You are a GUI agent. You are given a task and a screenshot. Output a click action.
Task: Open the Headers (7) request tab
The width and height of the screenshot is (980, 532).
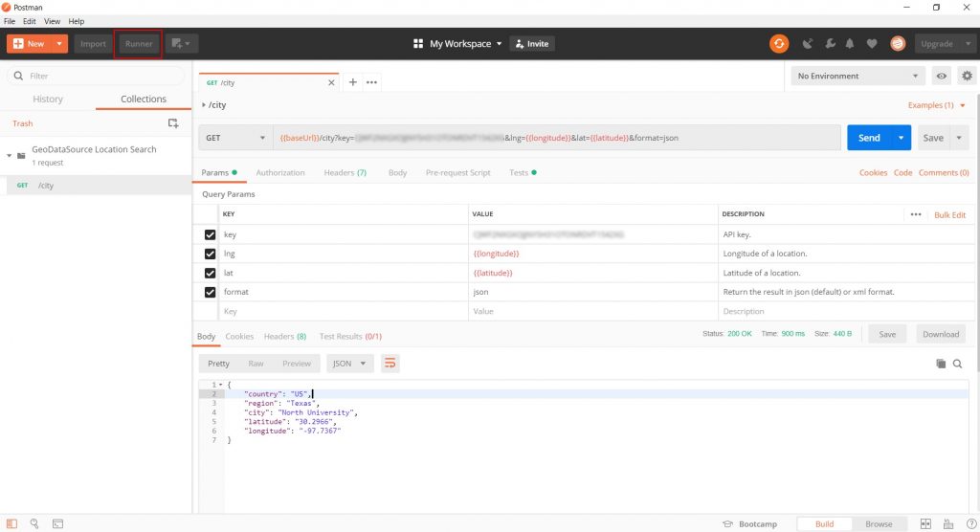[345, 172]
